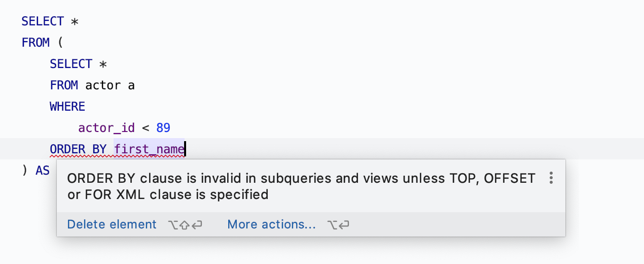The image size is (644, 264).
Task: Click the inner SELECT keyword
Action: pyautogui.click(x=71, y=64)
